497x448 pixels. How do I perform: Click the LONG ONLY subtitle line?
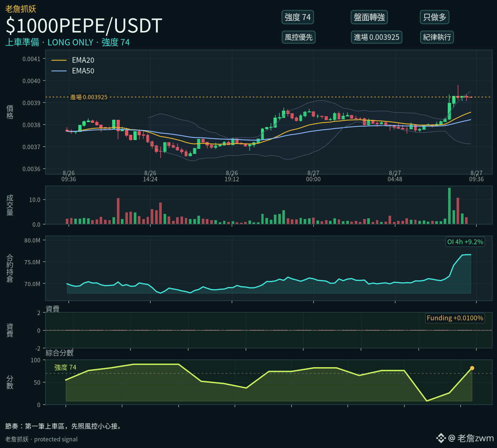pyautogui.click(x=68, y=42)
